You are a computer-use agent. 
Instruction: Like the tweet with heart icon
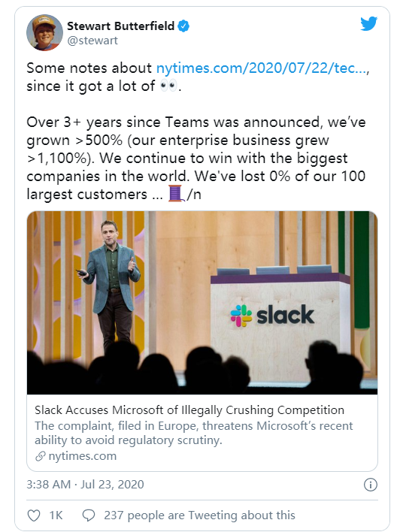pos(34,515)
